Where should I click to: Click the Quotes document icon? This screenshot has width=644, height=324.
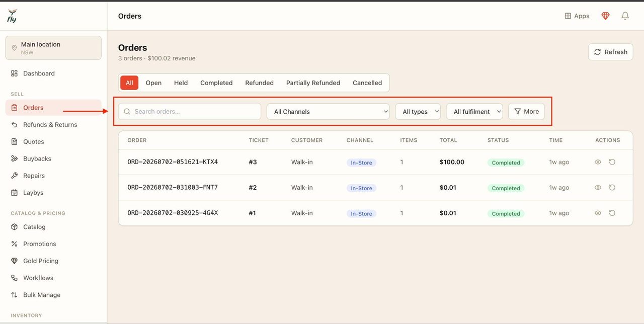point(14,142)
